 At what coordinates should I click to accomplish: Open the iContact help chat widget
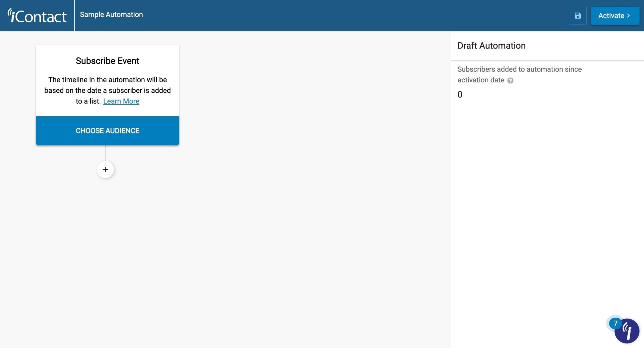(627, 331)
